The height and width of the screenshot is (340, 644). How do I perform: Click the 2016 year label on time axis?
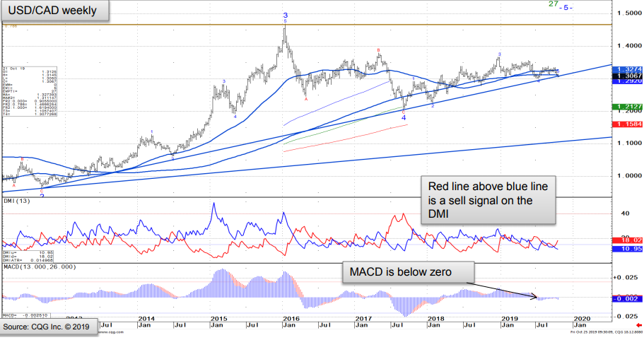(x=288, y=319)
